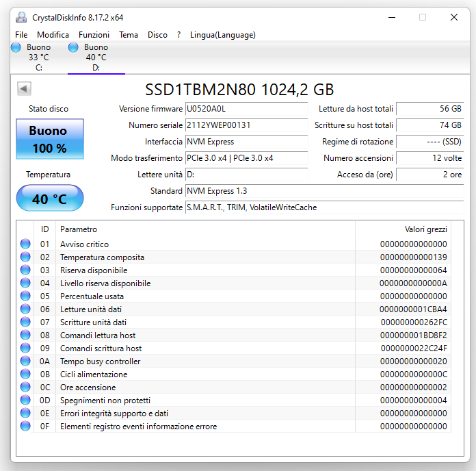
Task: Click the 40 °C temperature button
Action: click(50, 198)
